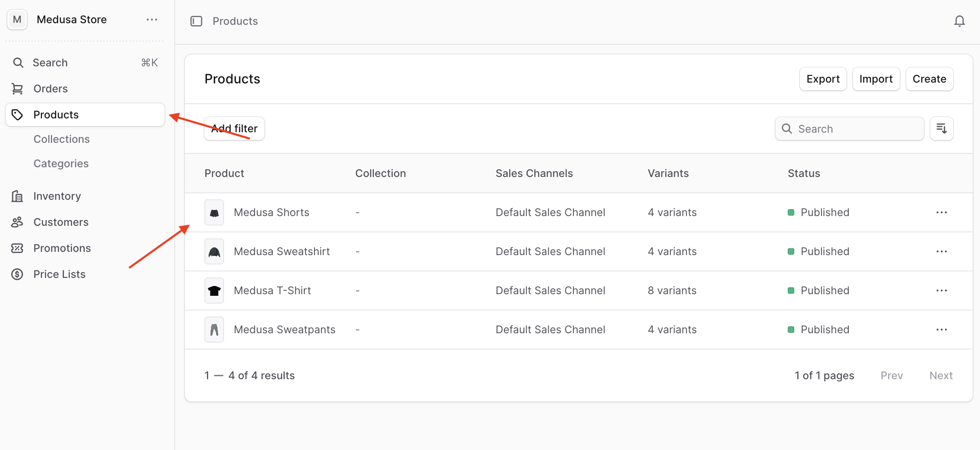The image size is (980, 450).
Task: Open the Add filter dropdown
Action: pyautogui.click(x=234, y=129)
